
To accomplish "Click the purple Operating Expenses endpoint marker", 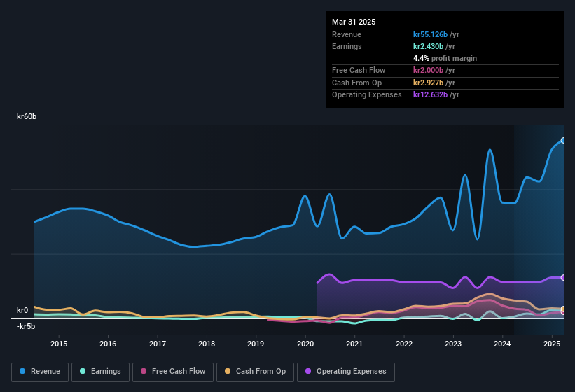I will [563, 278].
